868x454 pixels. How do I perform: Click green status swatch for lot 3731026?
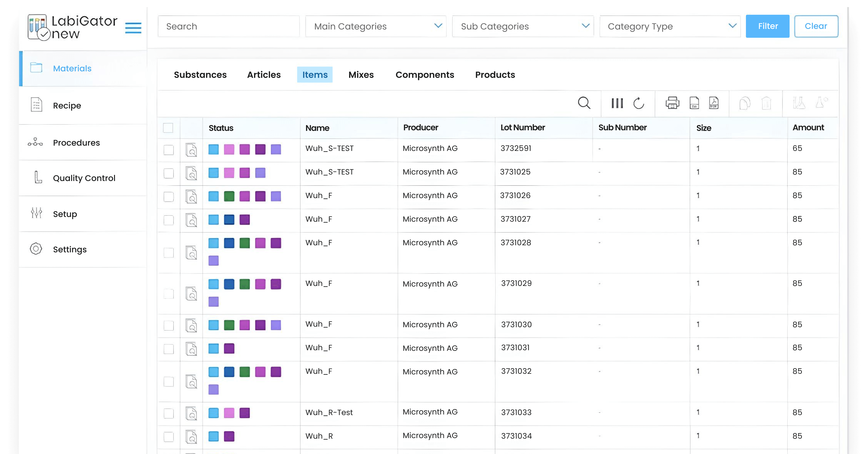(229, 196)
